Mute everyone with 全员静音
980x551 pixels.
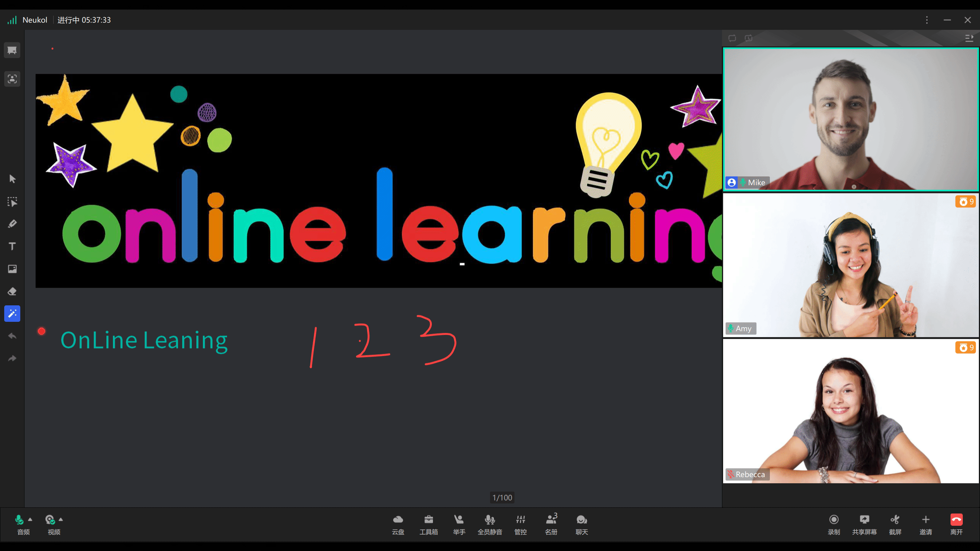click(x=490, y=525)
